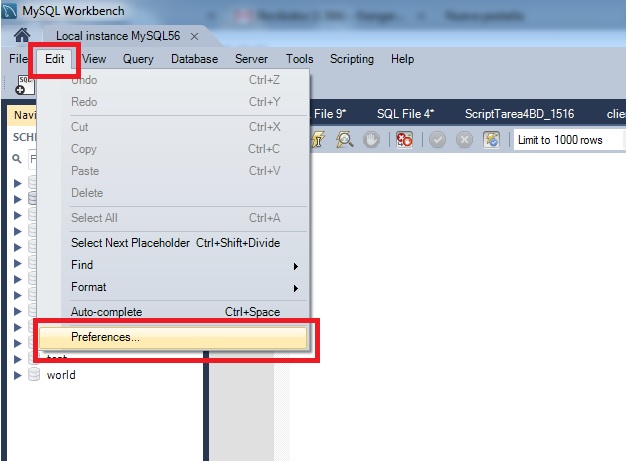Viewport: 627px width, 461px height.
Task: Click Paste in Edit menu
Action: tap(173, 171)
